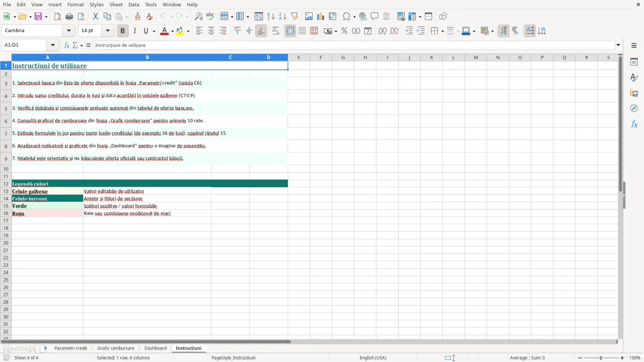Align cell content to bottom
The height and width of the screenshot is (362, 644).
[x=261, y=31]
